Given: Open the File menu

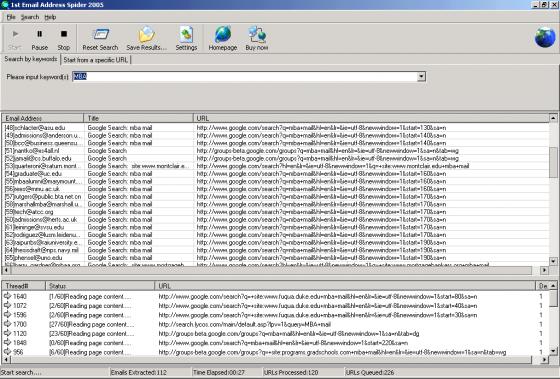Looking at the screenshot, I should (x=11, y=17).
